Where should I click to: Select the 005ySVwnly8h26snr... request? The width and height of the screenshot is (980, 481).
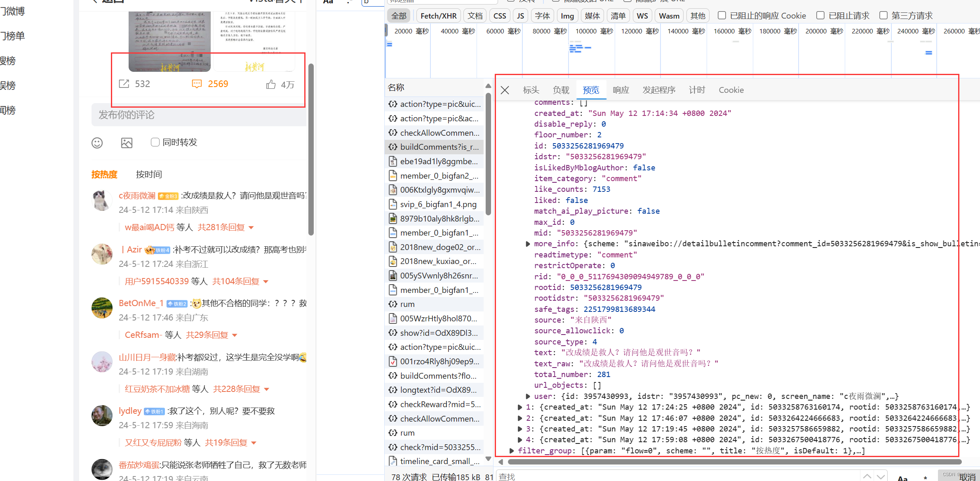coord(434,276)
